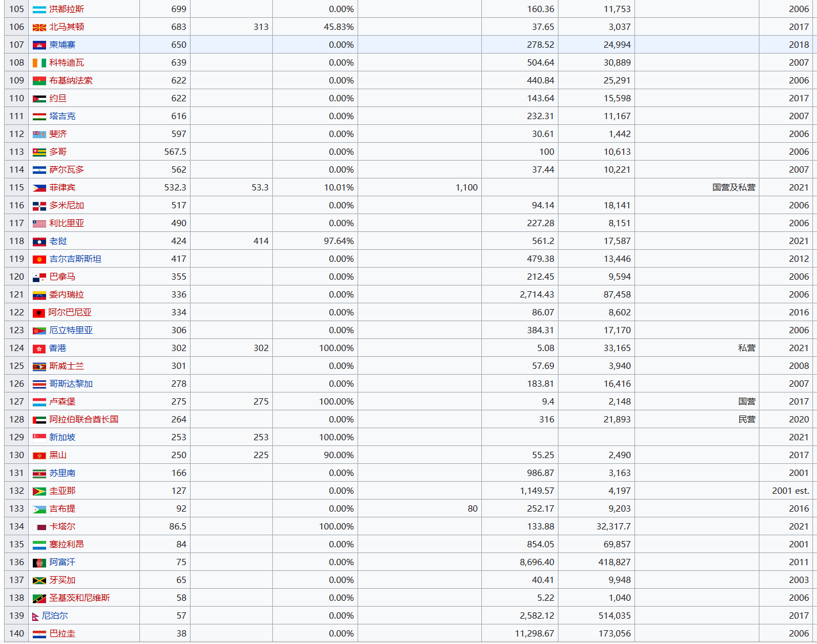817x644 pixels.
Task: Select the 567.5 value in row 113
Action: point(175,152)
